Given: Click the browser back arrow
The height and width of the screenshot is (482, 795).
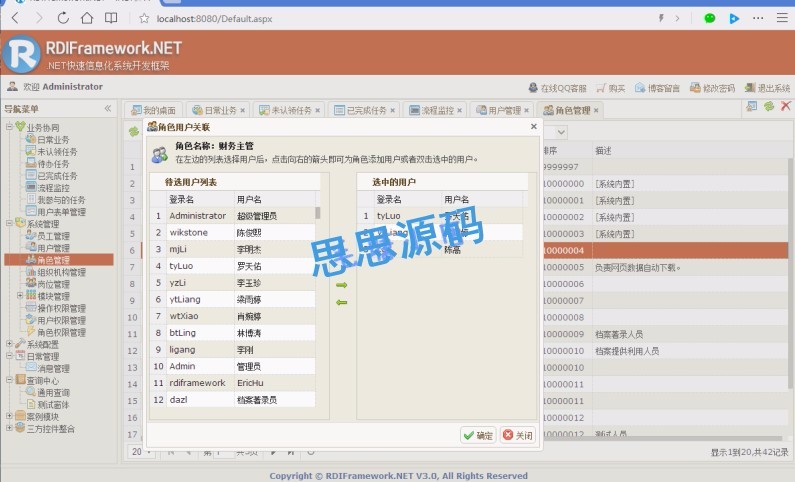Looking at the screenshot, I should (15, 18).
